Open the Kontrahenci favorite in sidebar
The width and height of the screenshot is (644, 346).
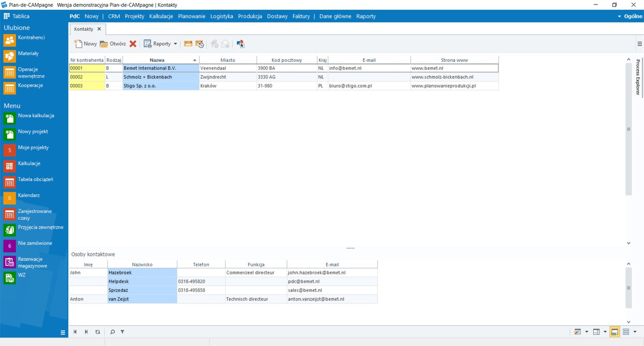[24, 40]
